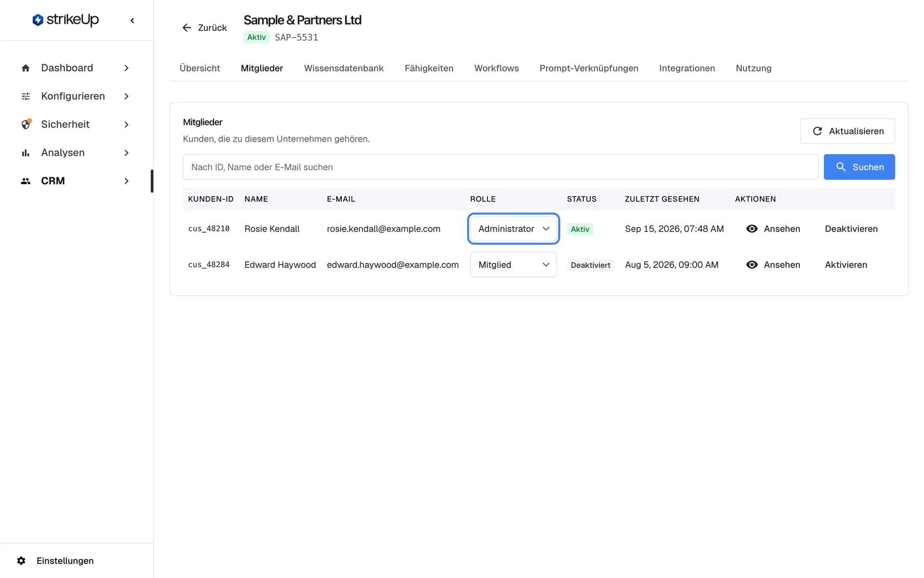Open the Fähigkeiten tab
924x578 pixels.
point(429,68)
